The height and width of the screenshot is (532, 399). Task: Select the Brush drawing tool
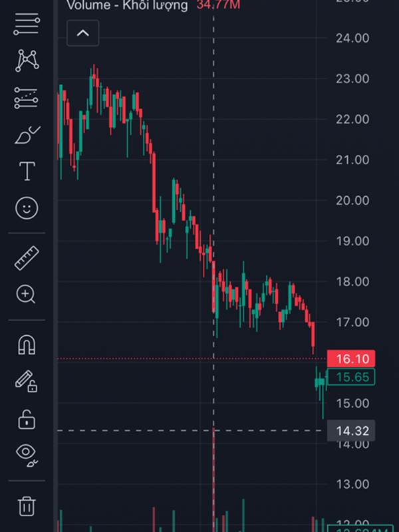(x=27, y=135)
